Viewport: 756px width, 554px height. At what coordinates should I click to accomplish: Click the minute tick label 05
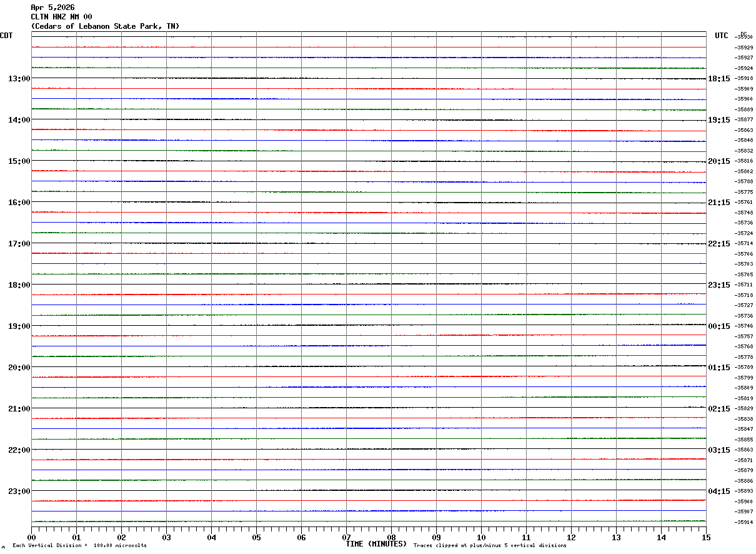click(257, 537)
